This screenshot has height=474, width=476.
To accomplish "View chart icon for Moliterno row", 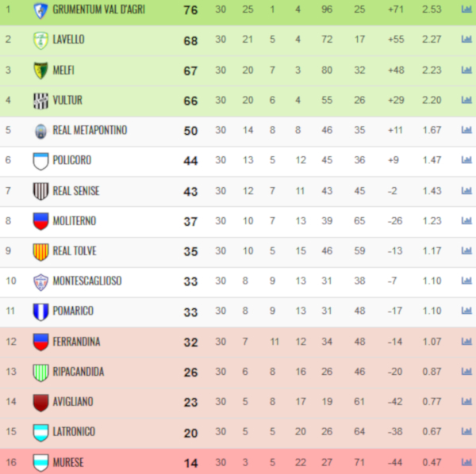I will (x=466, y=220).
